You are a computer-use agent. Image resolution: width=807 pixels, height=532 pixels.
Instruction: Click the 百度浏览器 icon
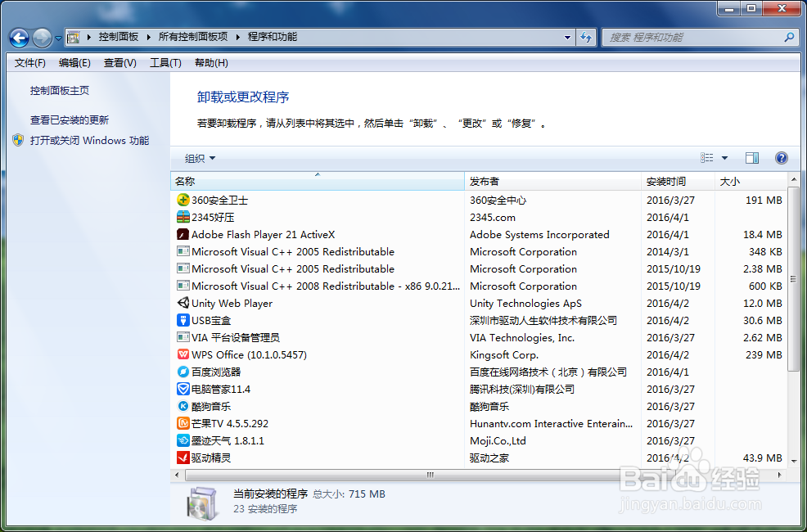pyautogui.click(x=183, y=372)
